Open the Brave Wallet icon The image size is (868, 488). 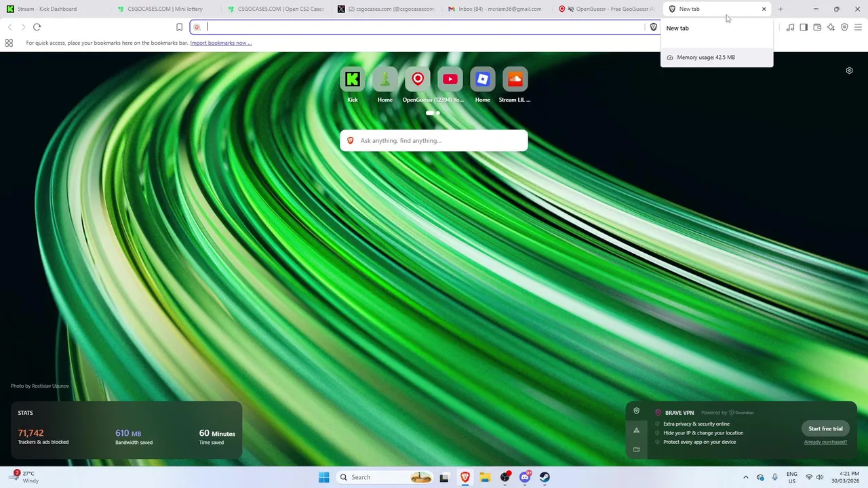(x=817, y=27)
